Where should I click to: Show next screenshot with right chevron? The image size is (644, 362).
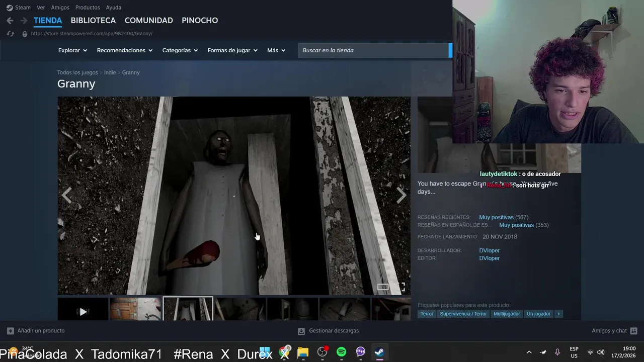pyautogui.click(x=401, y=195)
